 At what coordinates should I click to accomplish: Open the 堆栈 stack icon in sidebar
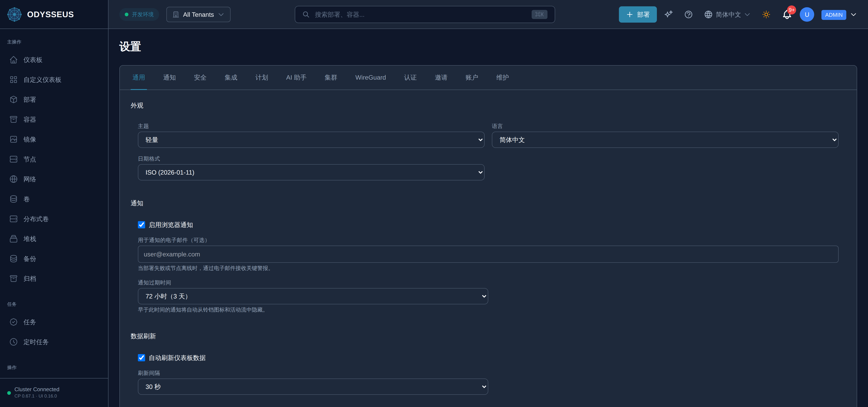[x=14, y=239]
